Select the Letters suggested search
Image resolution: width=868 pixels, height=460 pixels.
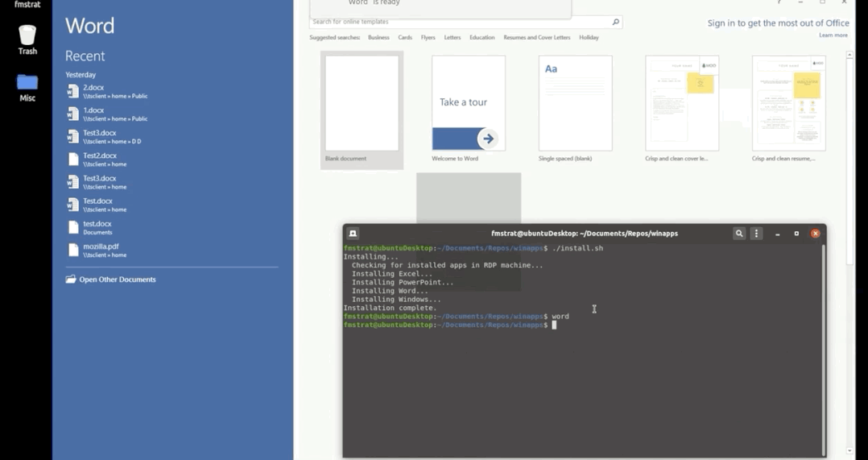[453, 38]
